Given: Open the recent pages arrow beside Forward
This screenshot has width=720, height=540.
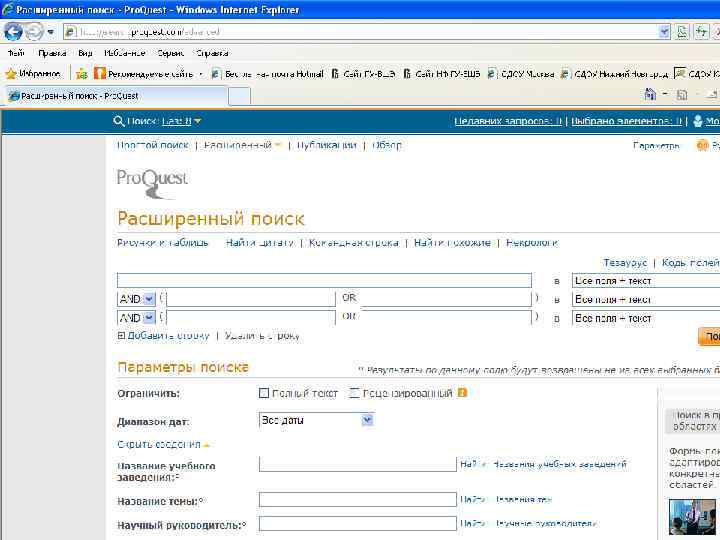Looking at the screenshot, I should [x=51, y=32].
